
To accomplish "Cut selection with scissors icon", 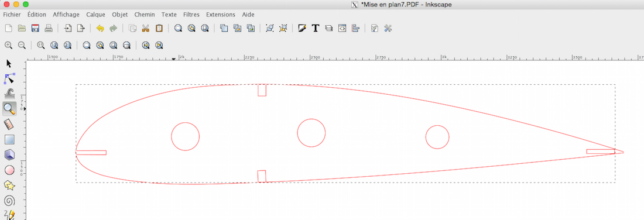I will click(x=146, y=28).
